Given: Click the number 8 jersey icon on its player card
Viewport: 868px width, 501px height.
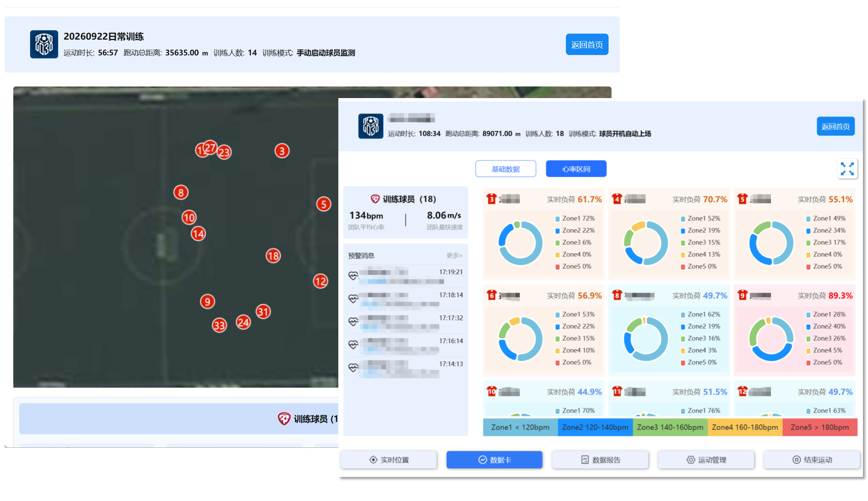Looking at the screenshot, I should 617,295.
